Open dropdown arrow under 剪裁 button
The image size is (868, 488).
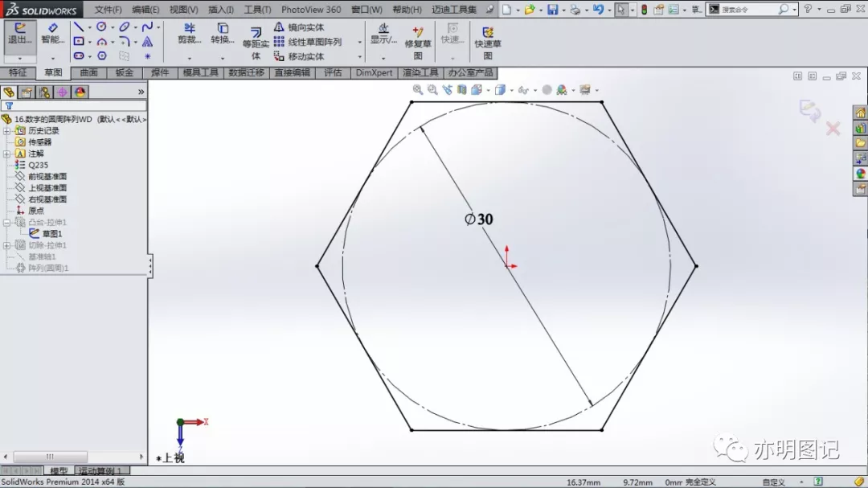point(190,58)
